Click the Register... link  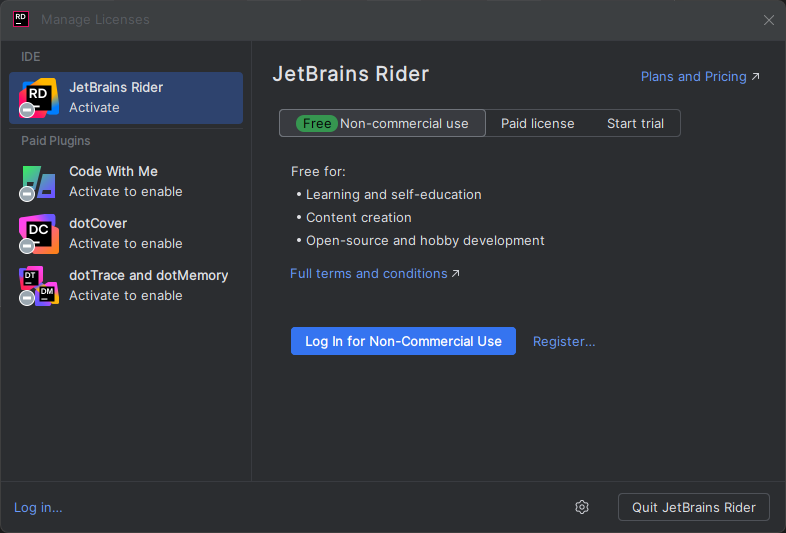coord(563,341)
